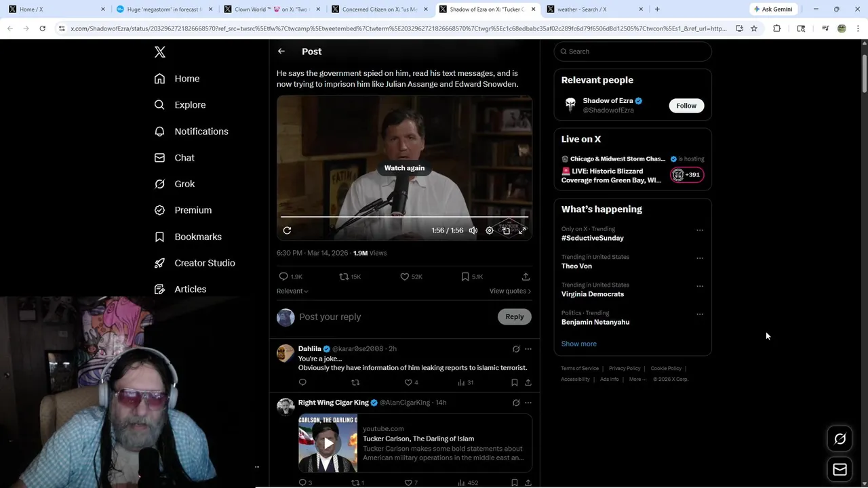Bookmark this page with star icon

(x=754, y=28)
